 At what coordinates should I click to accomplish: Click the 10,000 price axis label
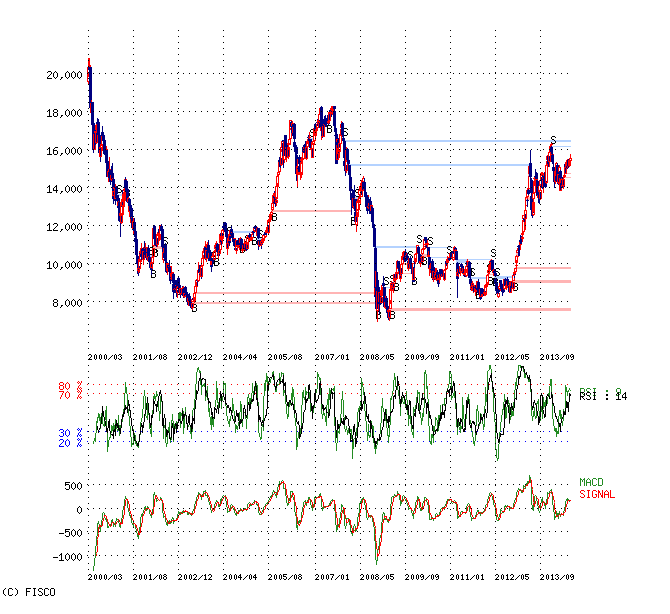tap(64, 265)
